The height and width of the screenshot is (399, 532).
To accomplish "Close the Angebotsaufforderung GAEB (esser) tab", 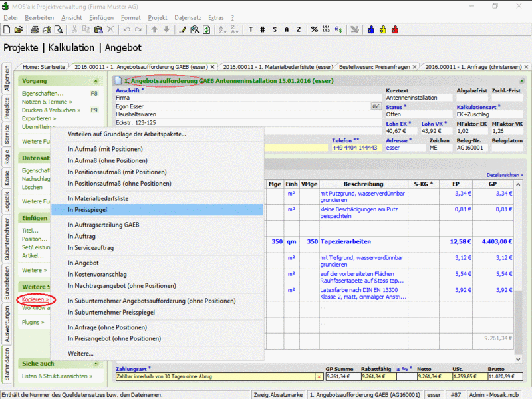I will [x=212, y=67].
